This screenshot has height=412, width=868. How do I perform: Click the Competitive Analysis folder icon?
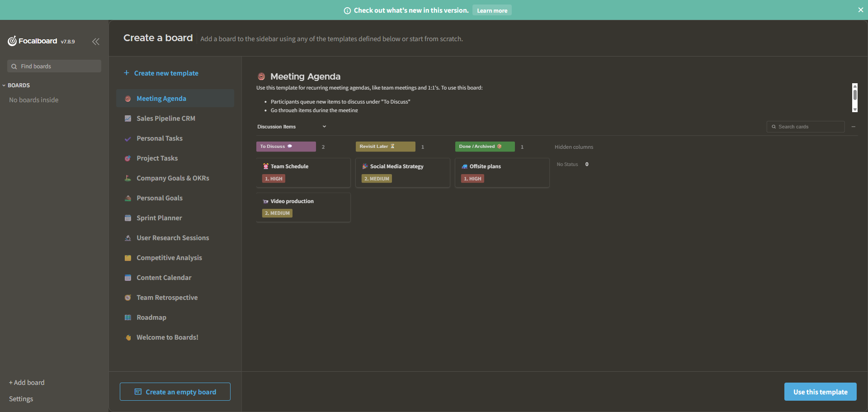tap(128, 258)
